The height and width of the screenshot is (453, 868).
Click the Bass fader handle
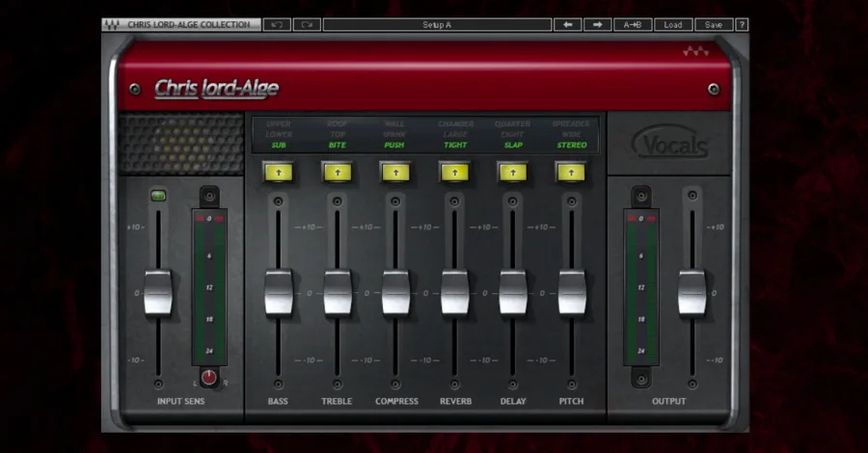coord(279,293)
